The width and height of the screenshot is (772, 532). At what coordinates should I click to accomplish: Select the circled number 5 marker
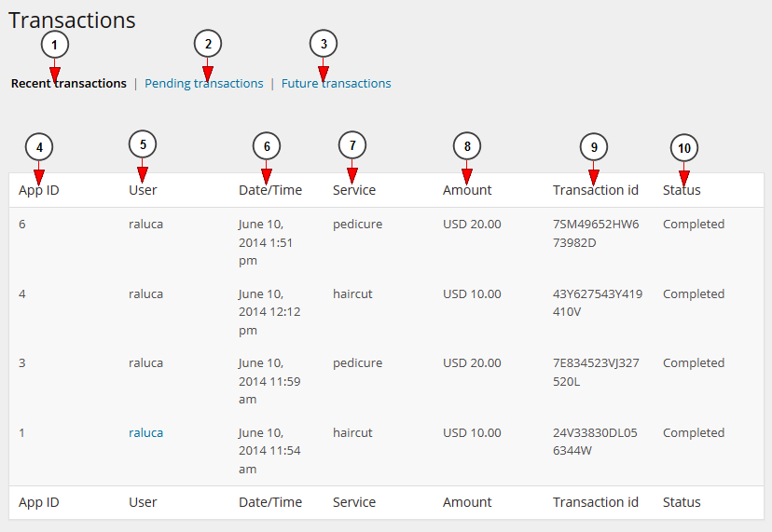coord(143,144)
